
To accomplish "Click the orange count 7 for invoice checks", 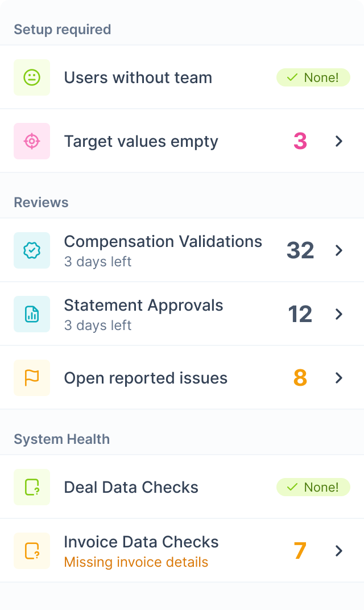I will 300,550.
